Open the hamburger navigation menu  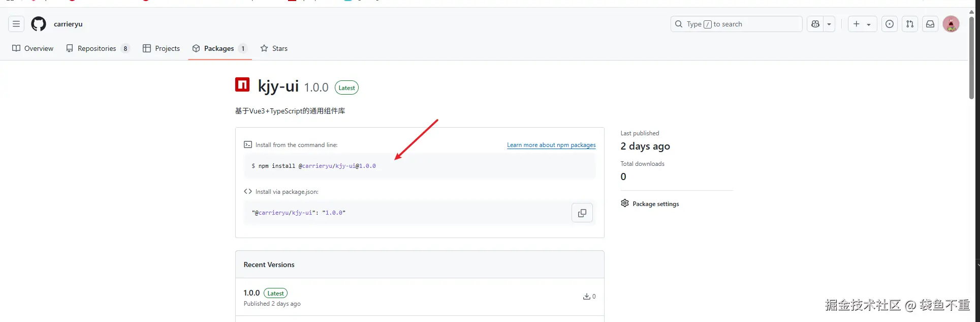tap(16, 24)
